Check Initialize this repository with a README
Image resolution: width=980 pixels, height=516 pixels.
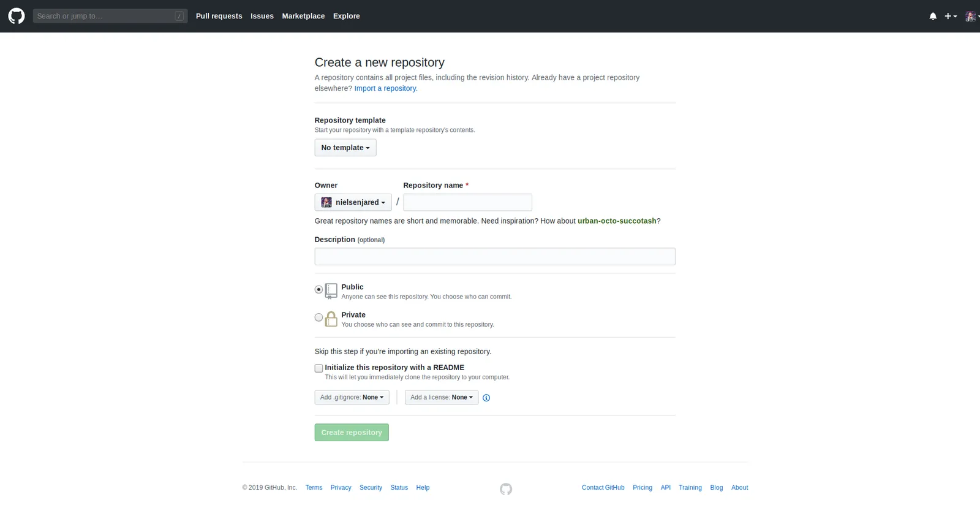tap(318, 368)
